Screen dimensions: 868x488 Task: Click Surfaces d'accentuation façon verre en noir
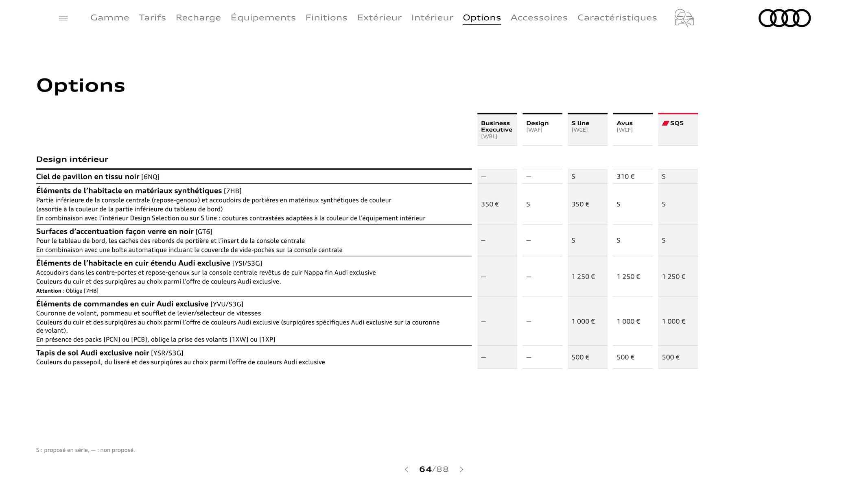pos(115,231)
